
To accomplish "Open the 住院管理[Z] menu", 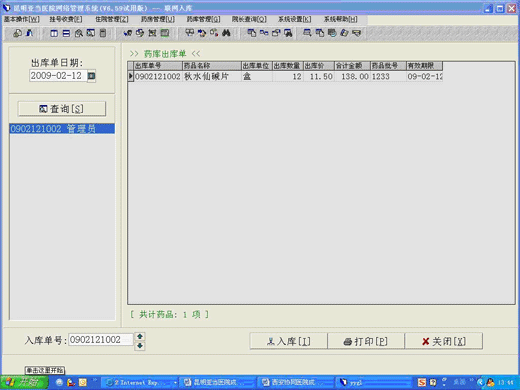I will pos(111,19).
